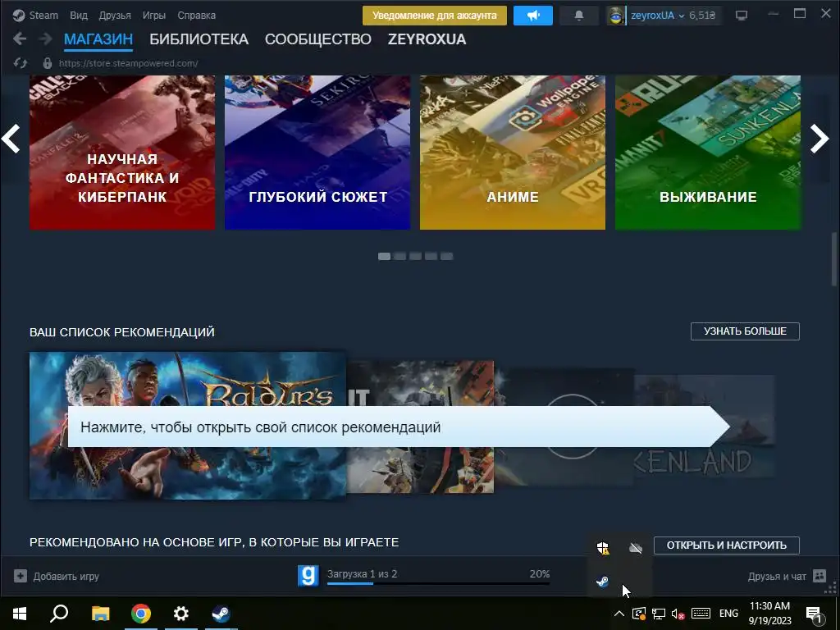Click the zeyroxUA profile avatar

point(616,16)
